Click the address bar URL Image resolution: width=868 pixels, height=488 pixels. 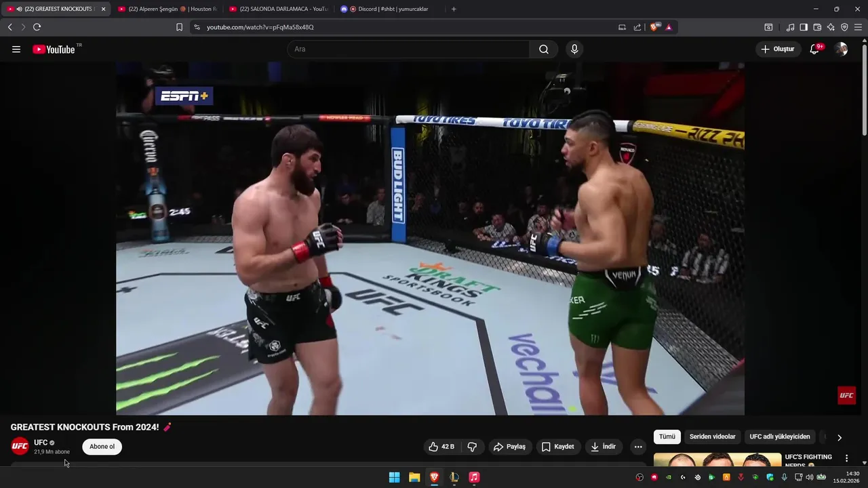pos(260,27)
